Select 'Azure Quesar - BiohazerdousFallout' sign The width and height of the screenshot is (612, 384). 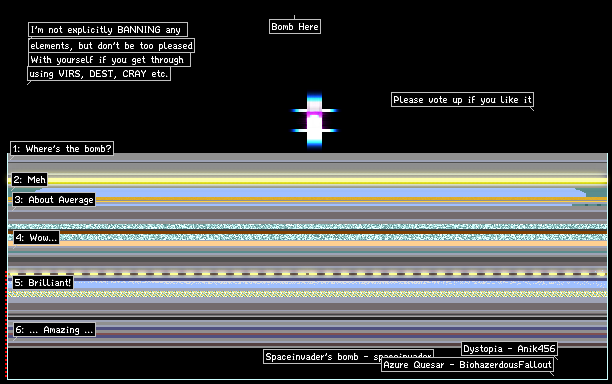coord(467,364)
